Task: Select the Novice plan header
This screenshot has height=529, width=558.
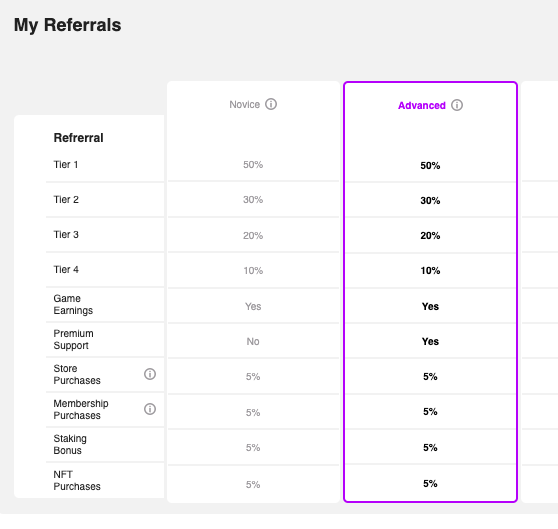Action: (244, 105)
